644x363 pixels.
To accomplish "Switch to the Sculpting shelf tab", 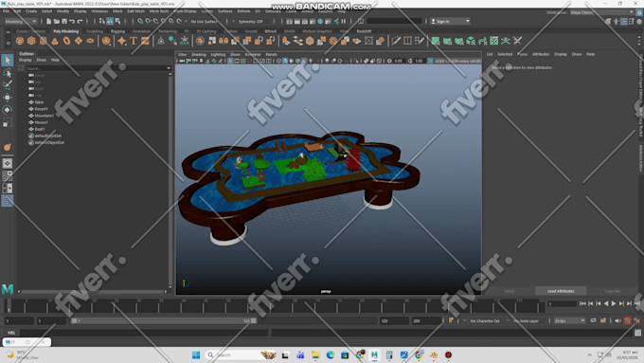I will [95, 31].
